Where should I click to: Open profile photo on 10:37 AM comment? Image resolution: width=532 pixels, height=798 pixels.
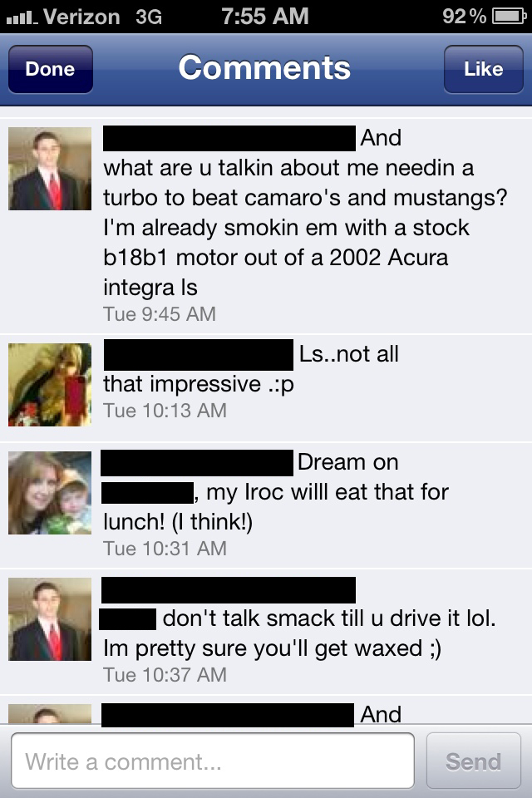click(x=50, y=618)
